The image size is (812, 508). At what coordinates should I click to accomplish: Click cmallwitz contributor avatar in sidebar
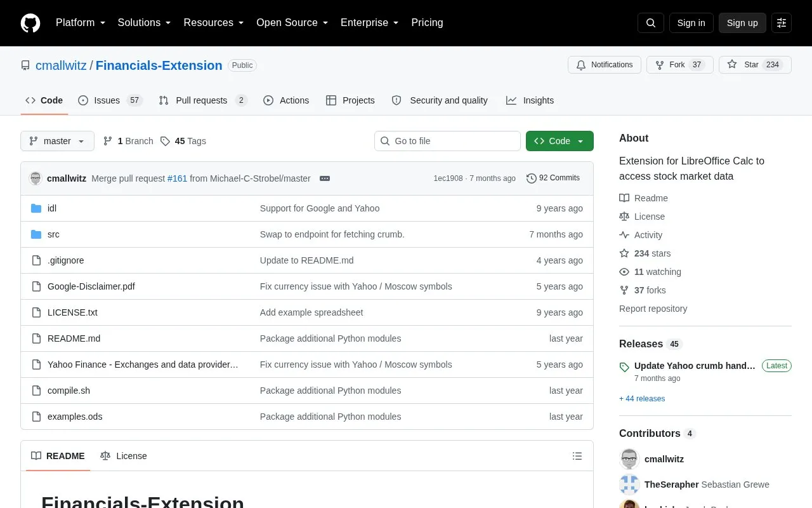click(629, 459)
